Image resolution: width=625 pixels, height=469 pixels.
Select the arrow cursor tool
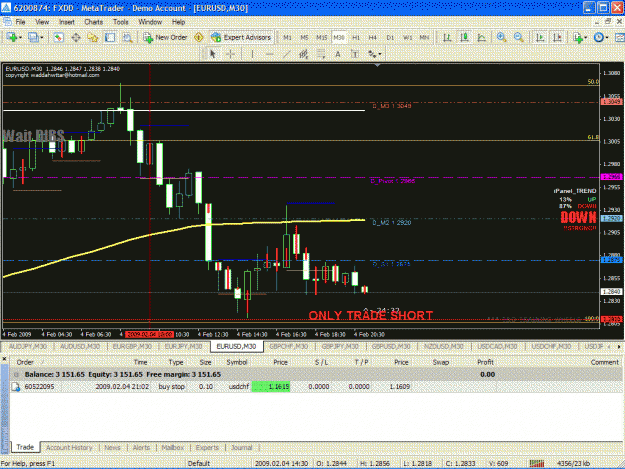pyautogui.click(x=212, y=54)
